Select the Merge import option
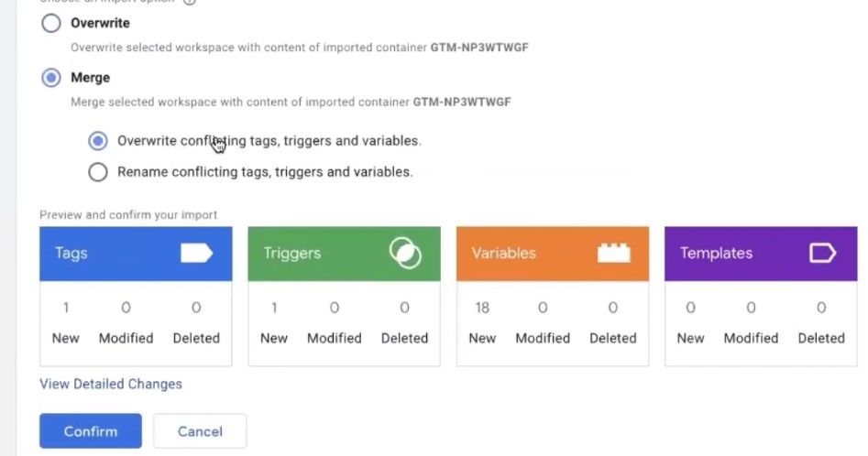The image size is (868, 456). tap(51, 79)
